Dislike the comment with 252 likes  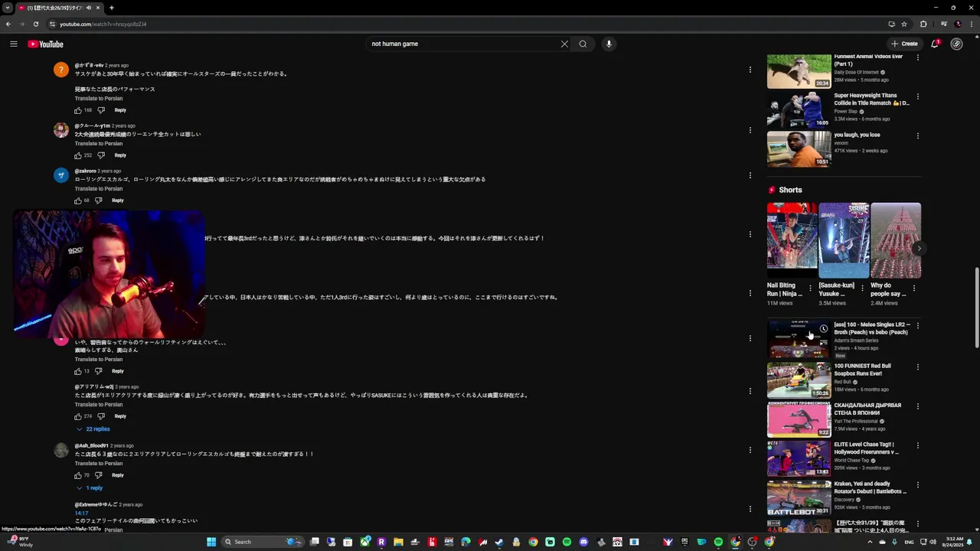click(100, 155)
